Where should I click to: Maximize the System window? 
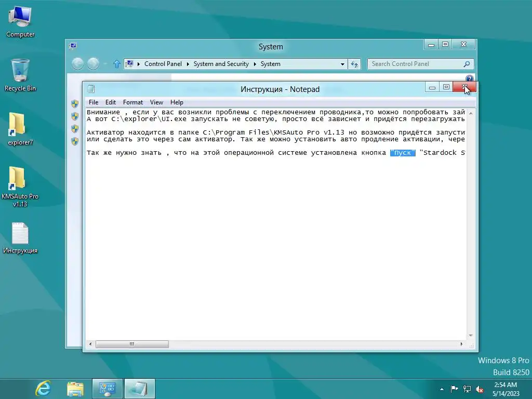pos(445,45)
